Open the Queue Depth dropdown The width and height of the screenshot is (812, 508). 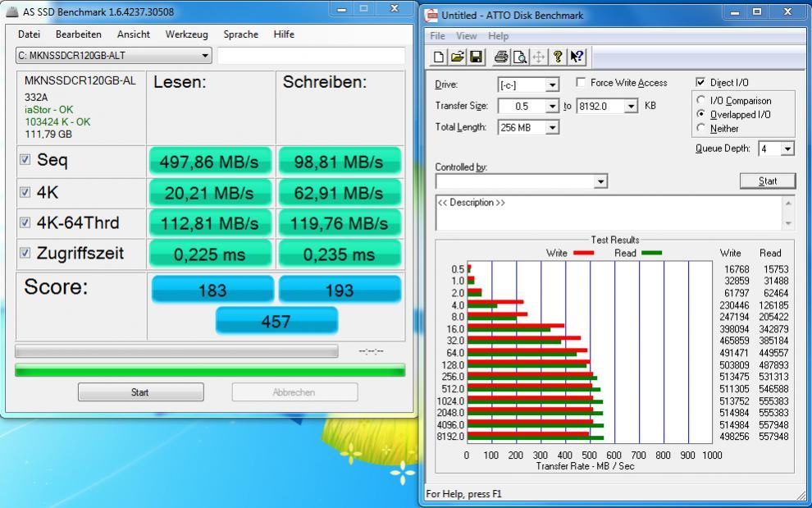point(787,149)
